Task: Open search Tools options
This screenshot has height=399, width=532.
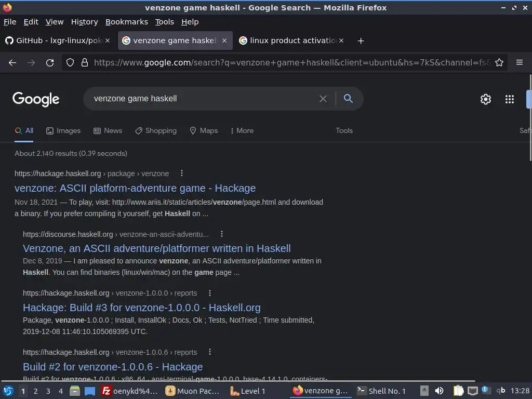Action: (344, 130)
